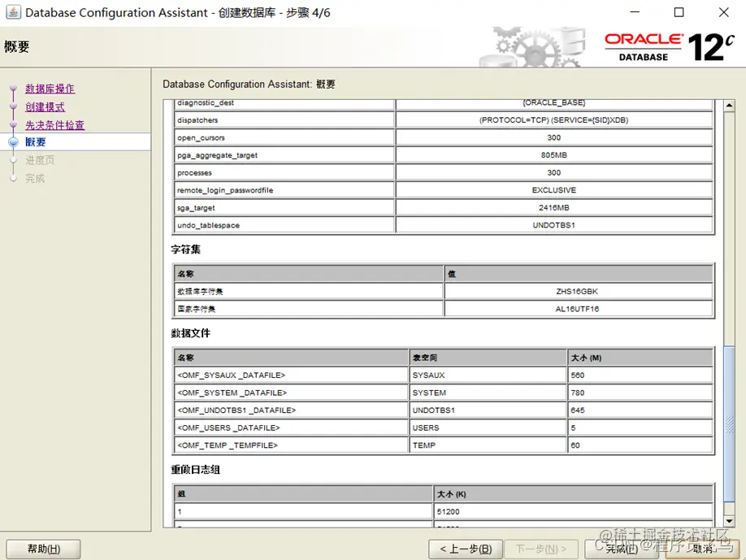
Task: Open the 数据库操作 step link
Action: pyautogui.click(x=50, y=89)
